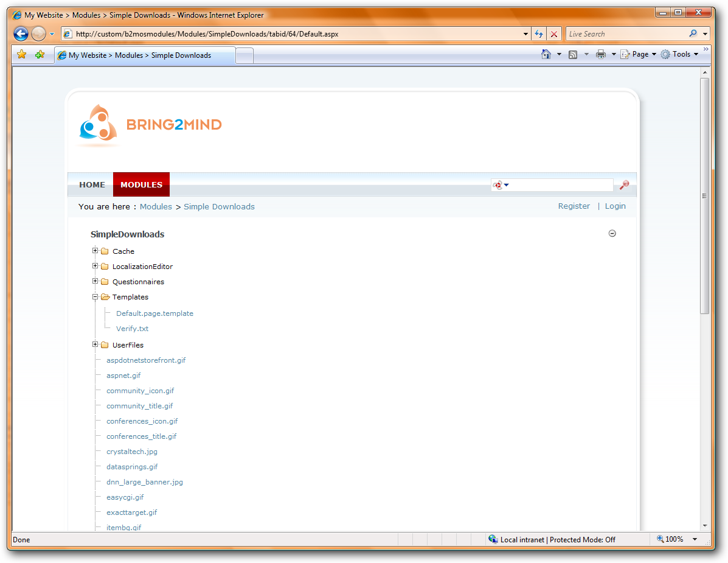Viewport: 728px width, 563px height.
Task: Select the My Website Simple Downloads tab
Action: pyautogui.click(x=145, y=55)
